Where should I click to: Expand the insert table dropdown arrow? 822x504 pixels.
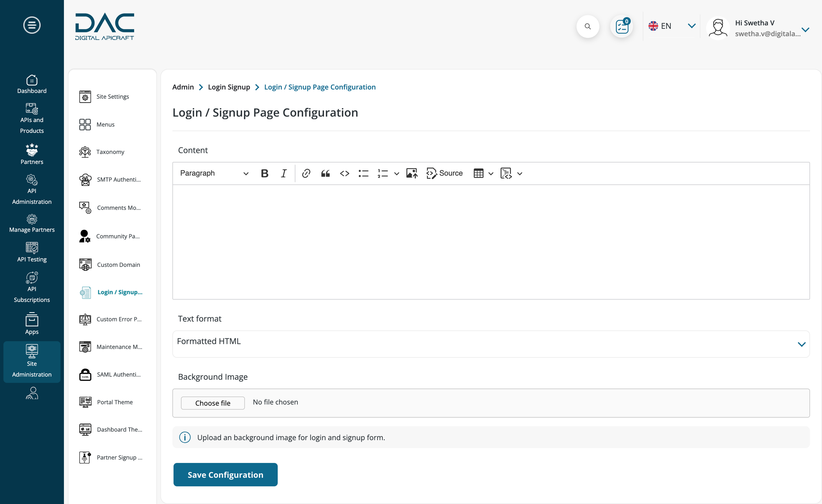coord(491,174)
